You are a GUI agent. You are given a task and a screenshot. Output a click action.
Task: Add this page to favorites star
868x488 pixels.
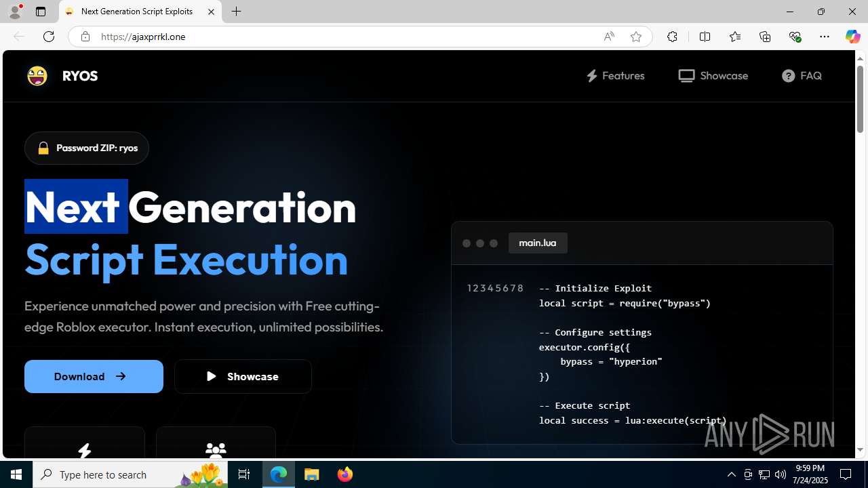click(x=636, y=37)
